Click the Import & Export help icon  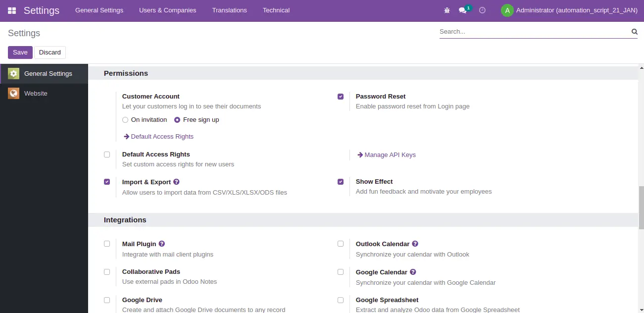coord(176,182)
